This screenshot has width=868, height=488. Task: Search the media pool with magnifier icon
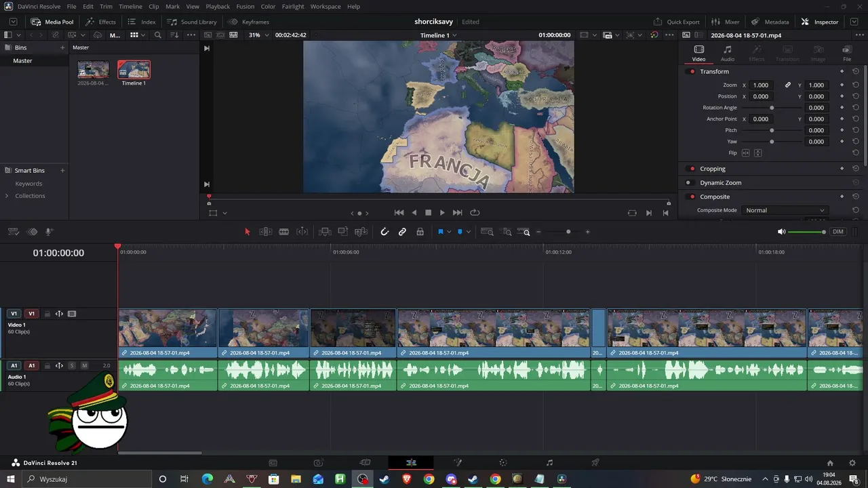point(158,35)
